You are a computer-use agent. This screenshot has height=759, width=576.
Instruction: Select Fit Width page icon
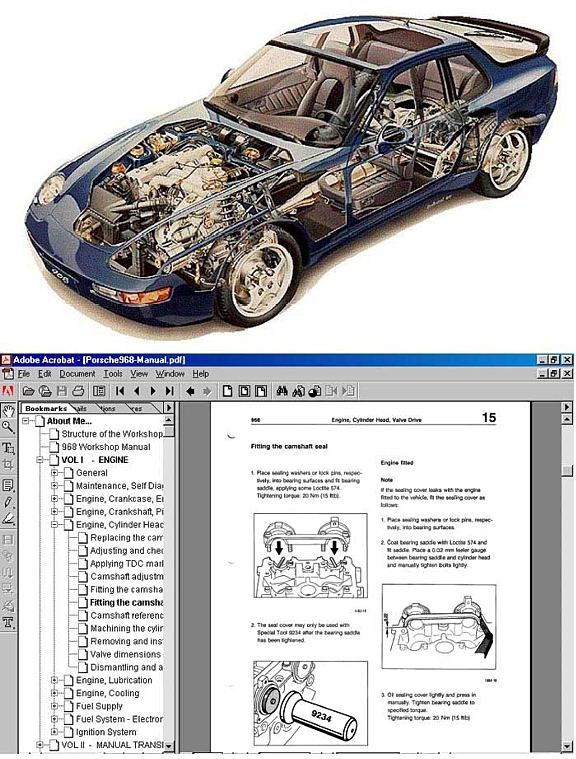(261, 391)
